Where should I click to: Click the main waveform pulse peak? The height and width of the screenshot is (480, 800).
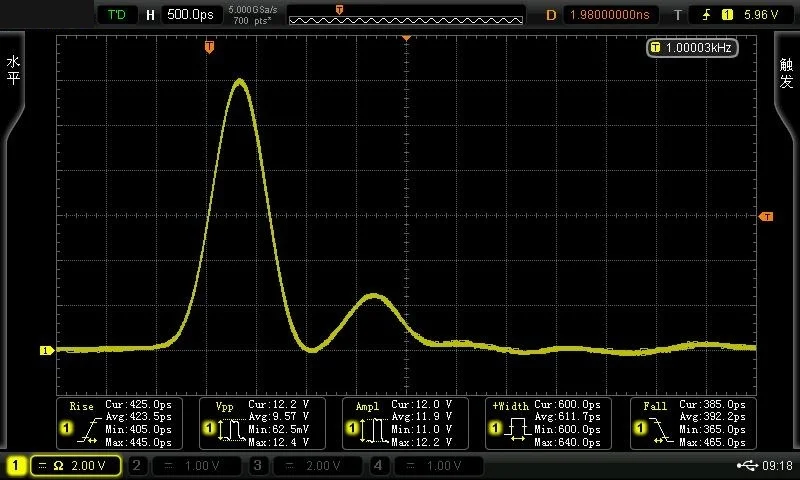point(240,81)
